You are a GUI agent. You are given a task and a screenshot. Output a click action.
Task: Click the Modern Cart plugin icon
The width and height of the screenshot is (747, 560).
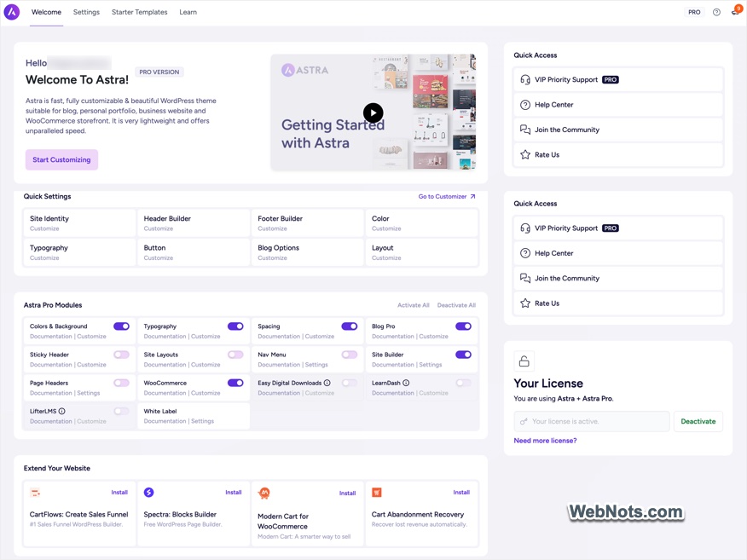tap(264, 494)
